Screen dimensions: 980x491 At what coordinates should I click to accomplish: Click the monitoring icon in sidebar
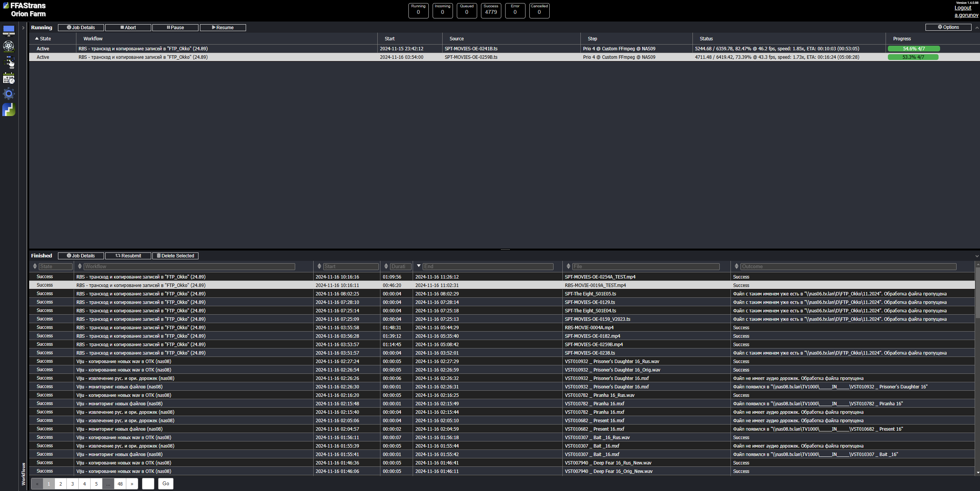9,31
